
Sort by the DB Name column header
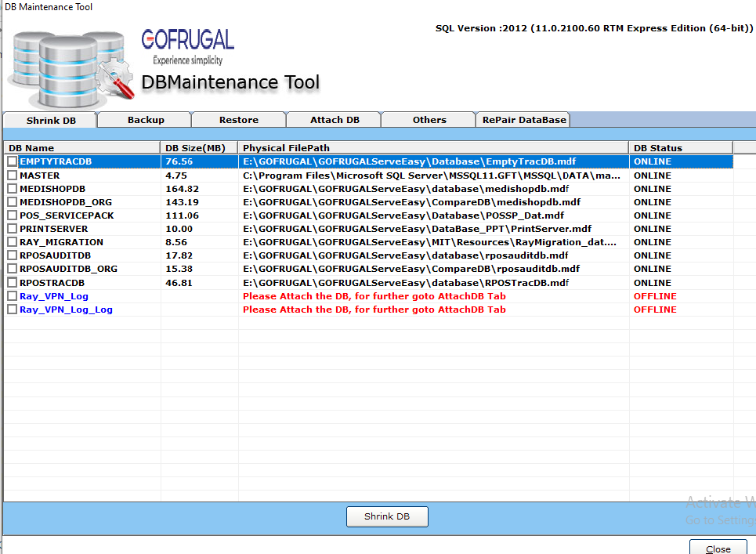[x=82, y=147]
